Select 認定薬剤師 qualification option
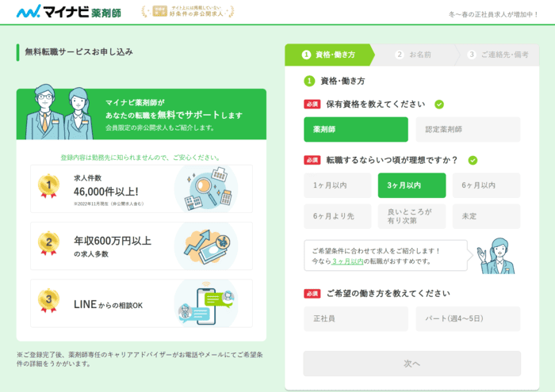 pos(468,129)
